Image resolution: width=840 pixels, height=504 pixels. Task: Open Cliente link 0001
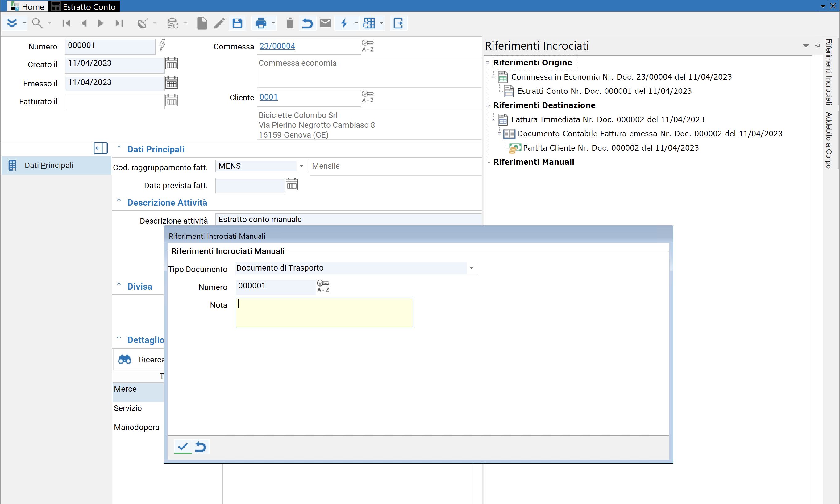268,97
